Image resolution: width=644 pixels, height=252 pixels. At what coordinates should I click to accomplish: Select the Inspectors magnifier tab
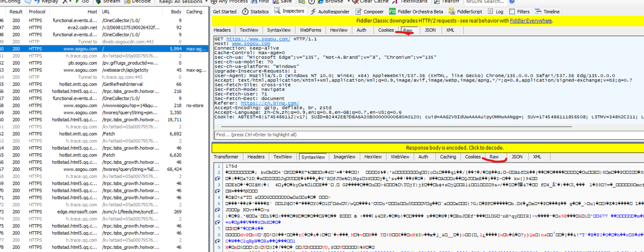289,11
